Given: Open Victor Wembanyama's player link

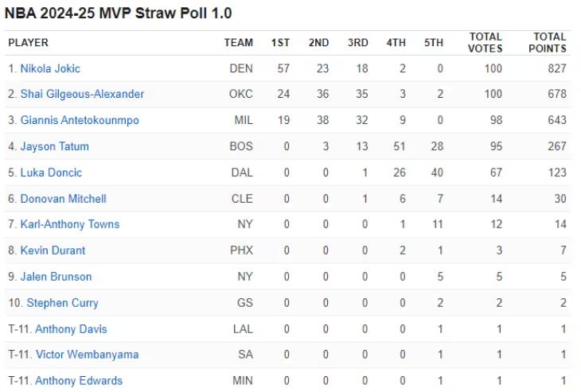Looking at the screenshot, I should click(87, 355).
